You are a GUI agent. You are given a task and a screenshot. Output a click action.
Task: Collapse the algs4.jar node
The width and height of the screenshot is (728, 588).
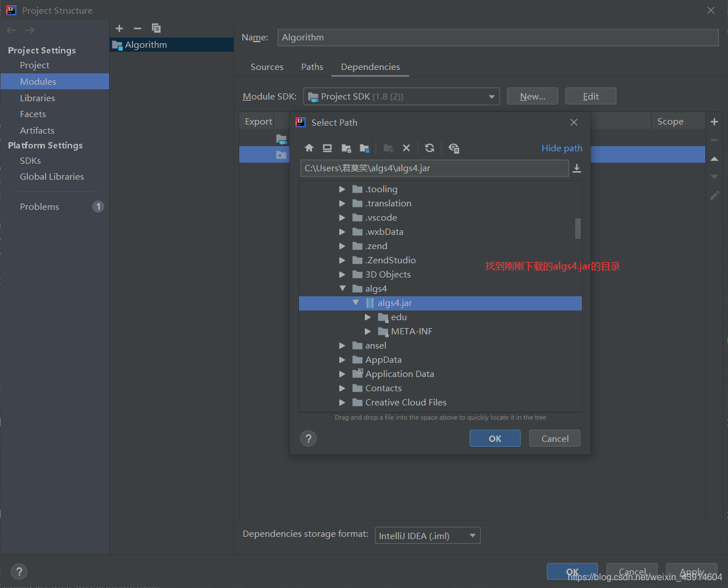[x=356, y=303]
